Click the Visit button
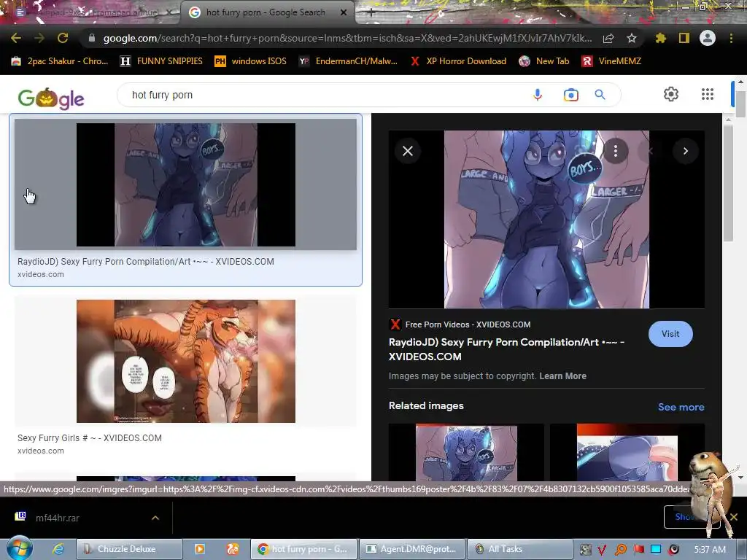The width and height of the screenshot is (747, 560). [670, 334]
